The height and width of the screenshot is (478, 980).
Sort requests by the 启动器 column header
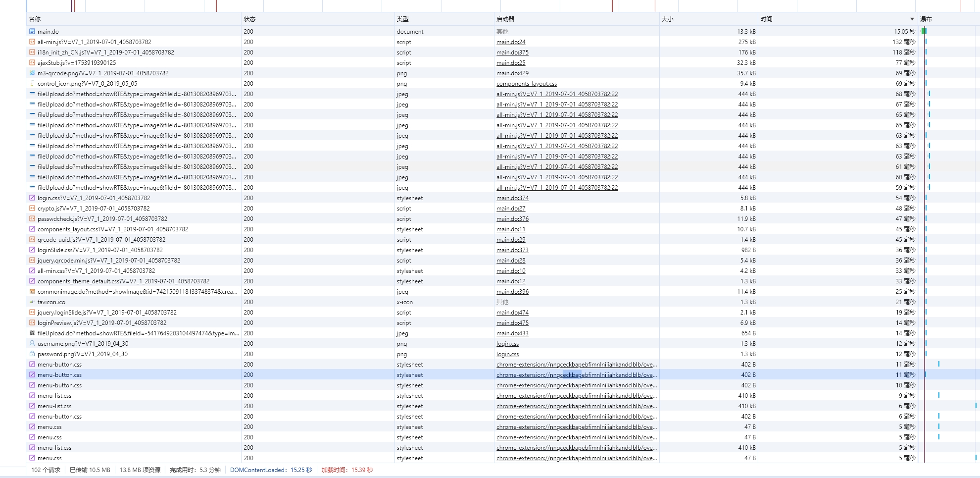point(576,19)
